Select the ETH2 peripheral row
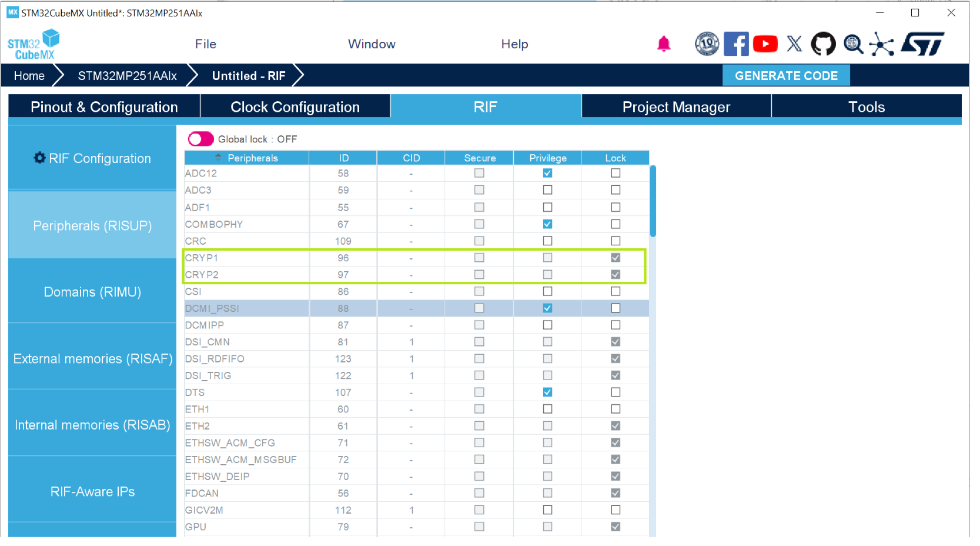The image size is (980, 546). [417, 426]
